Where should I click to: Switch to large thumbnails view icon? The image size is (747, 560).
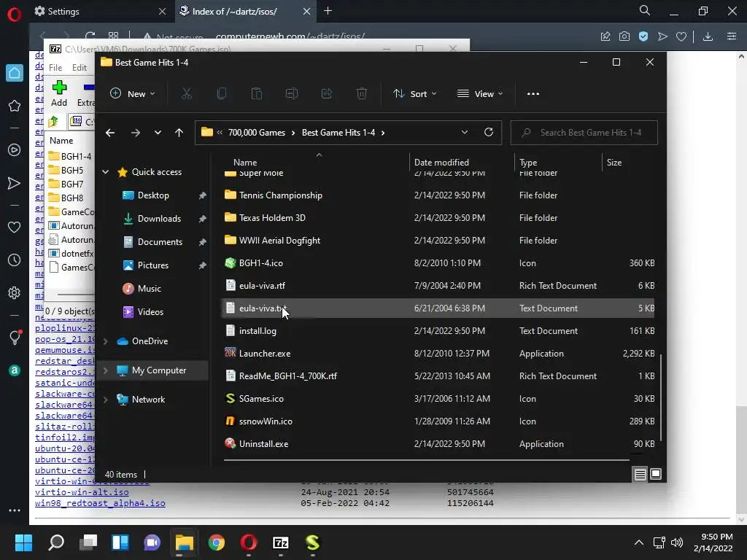tap(656, 474)
